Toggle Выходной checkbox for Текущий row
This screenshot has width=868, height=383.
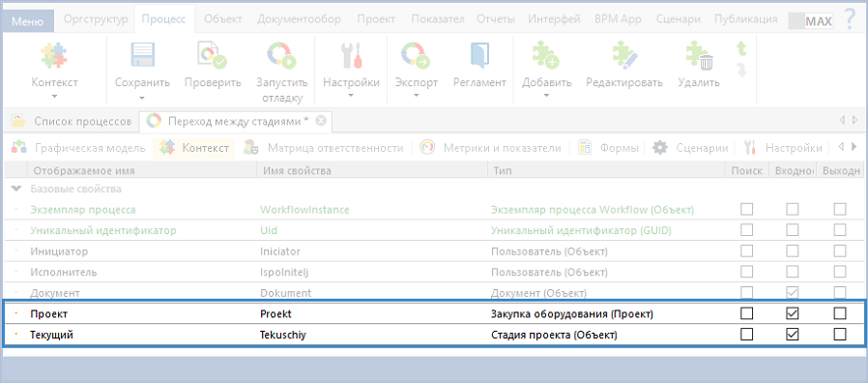click(840, 335)
